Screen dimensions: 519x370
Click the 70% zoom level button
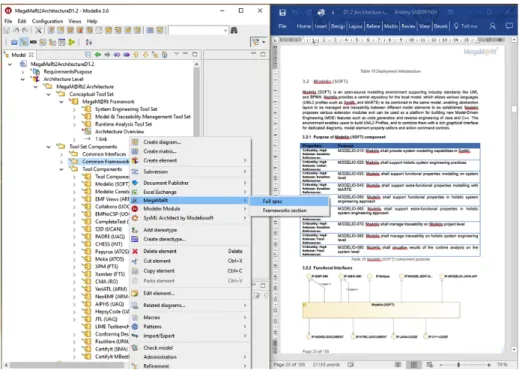502,365
